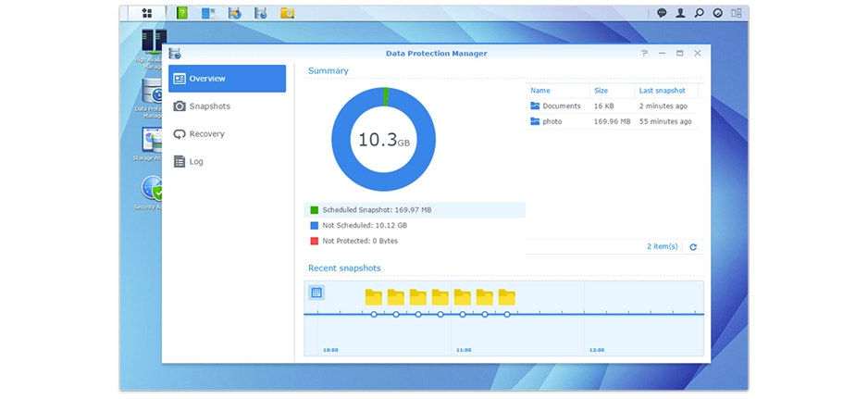Select the fourth snapshot folder icon on timeline

tap(440, 297)
